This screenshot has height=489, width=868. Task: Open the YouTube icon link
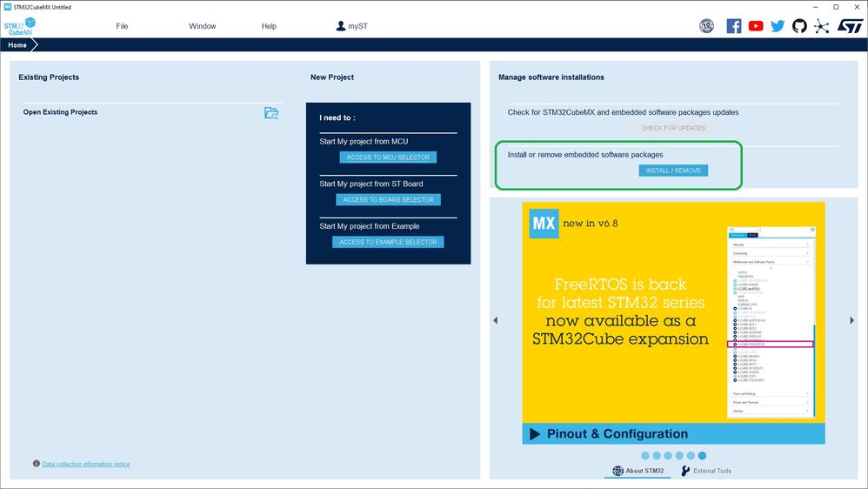tap(756, 26)
